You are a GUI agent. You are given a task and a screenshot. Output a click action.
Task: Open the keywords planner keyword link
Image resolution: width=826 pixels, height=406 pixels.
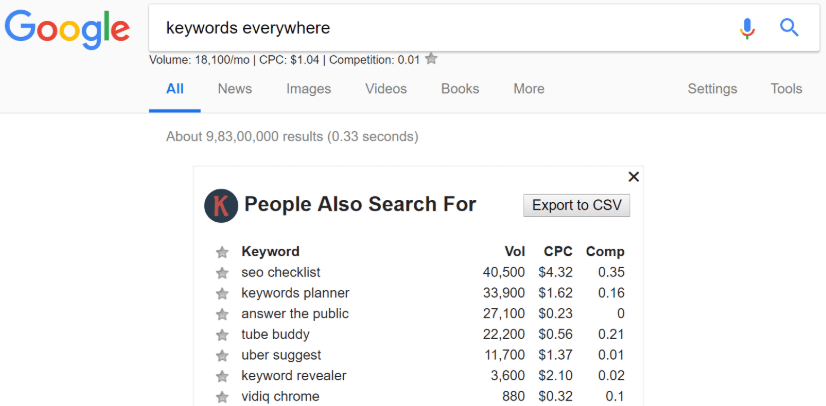pyautogui.click(x=296, y=293)
